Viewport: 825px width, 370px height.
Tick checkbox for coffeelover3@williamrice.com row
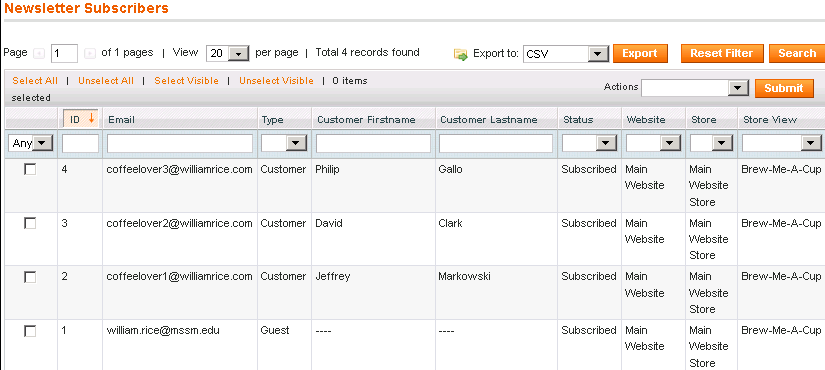(31, 169)
